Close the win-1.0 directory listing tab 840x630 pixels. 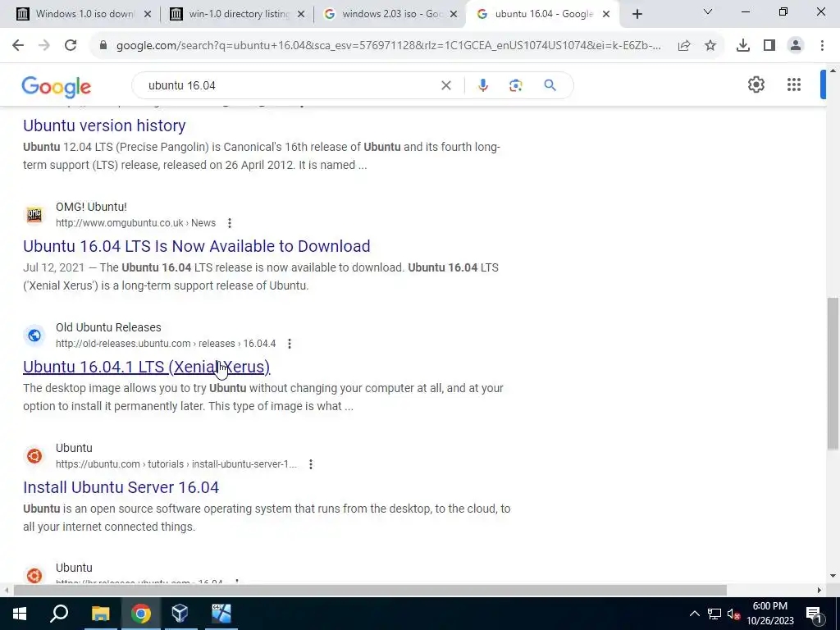coord(301,15)
